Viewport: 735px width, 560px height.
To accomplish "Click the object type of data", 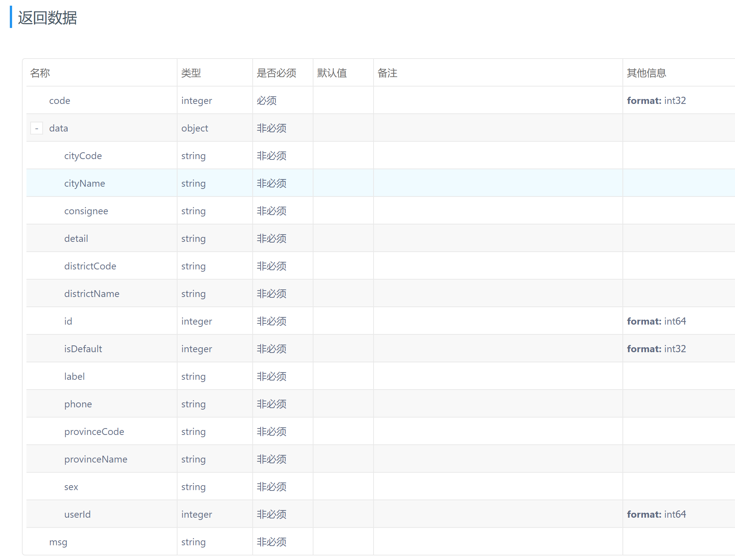I will coord(195,128).
